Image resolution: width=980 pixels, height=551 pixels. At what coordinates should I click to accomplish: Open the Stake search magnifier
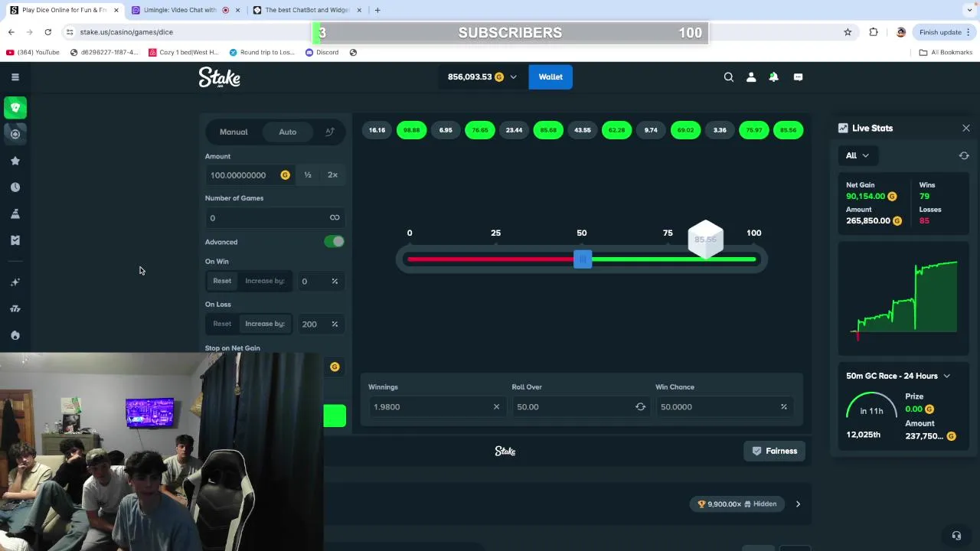[729, 77]
